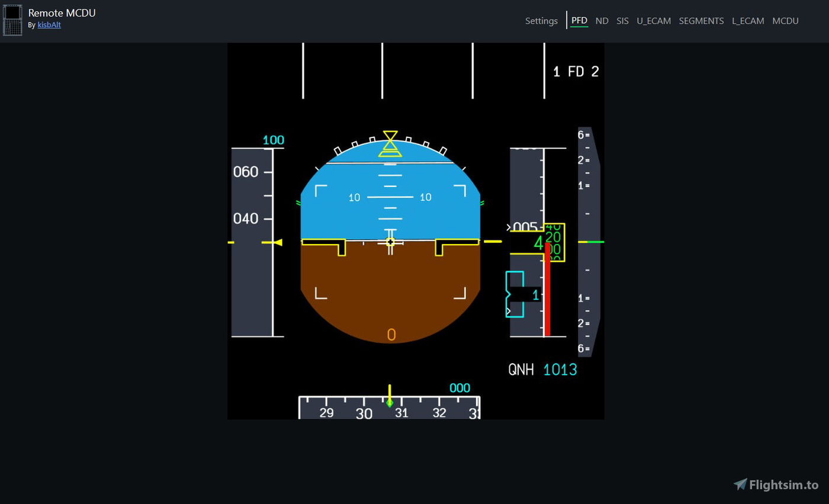829x504 pixels.
Task: Open the SEGMENTS page
Action: [x=701, y=20]
